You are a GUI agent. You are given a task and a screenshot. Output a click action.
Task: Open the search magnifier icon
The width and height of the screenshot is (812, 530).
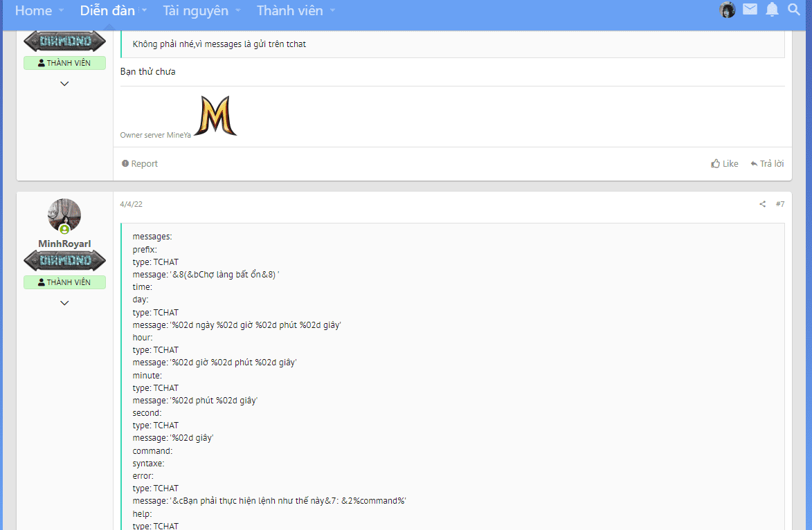[x=794, y=9]
